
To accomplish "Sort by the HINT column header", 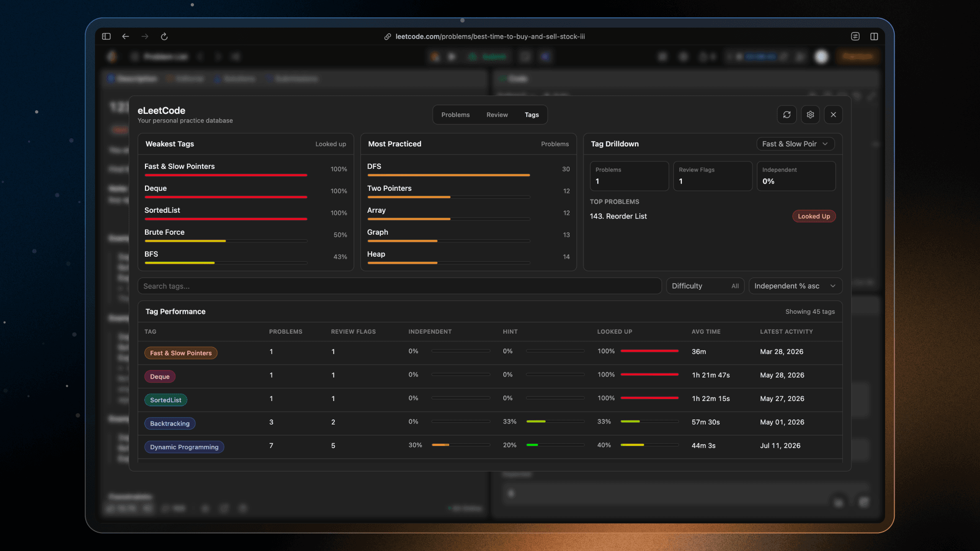I will coord(510,332).
